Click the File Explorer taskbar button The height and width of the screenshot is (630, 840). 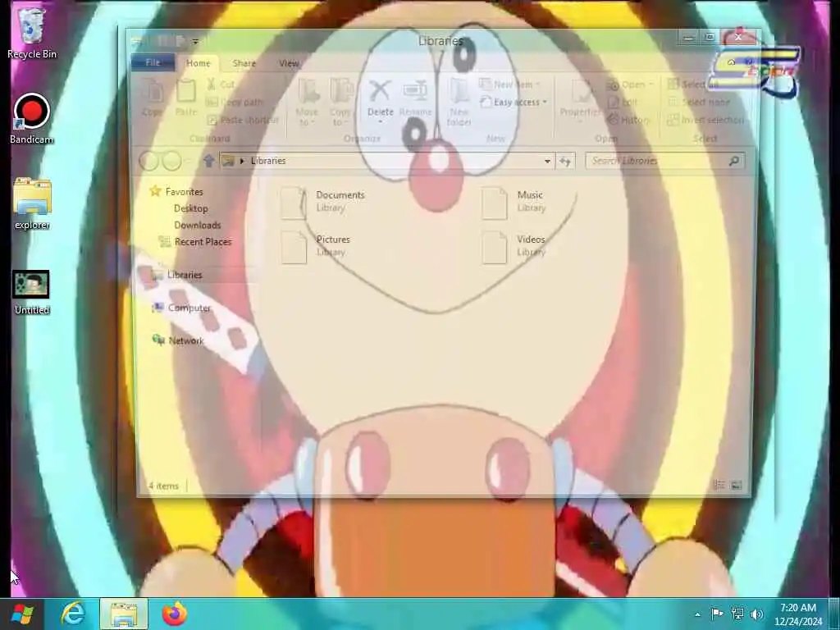[124, 614]
